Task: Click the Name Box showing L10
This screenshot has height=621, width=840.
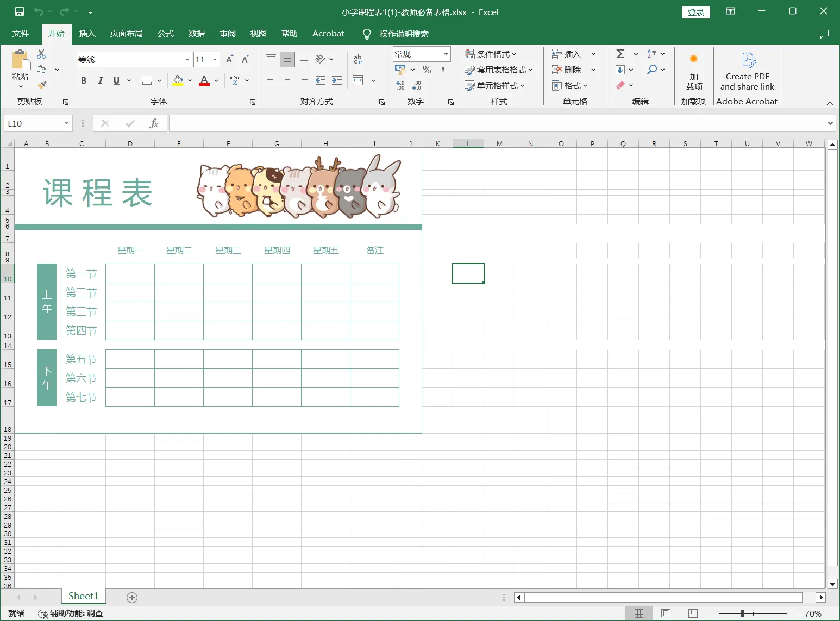Action: 34,123
